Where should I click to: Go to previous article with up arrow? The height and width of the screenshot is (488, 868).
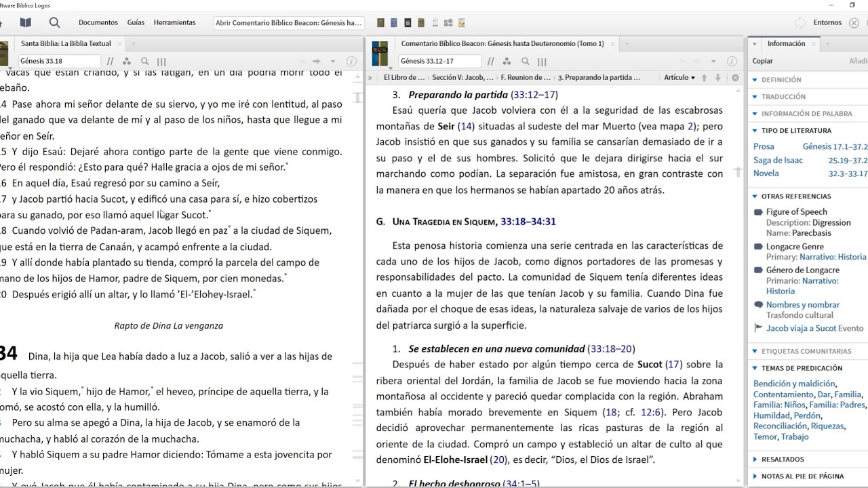tap(705, 77)
